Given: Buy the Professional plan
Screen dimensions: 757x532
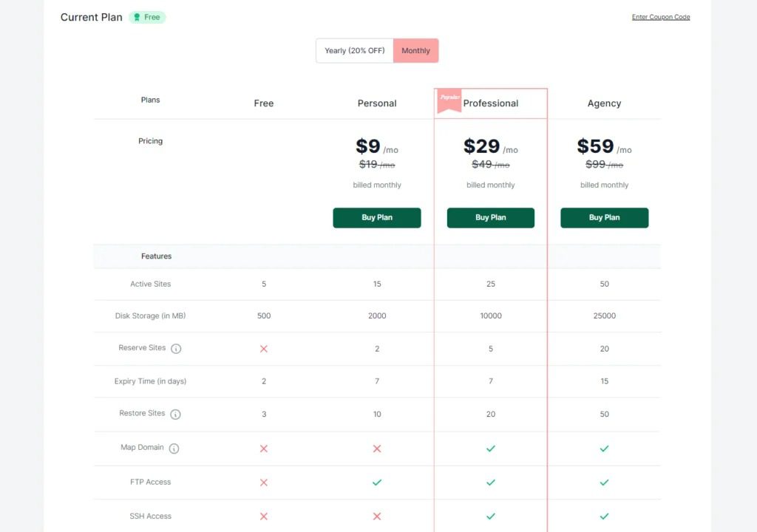Looking at the screenshot, I should (x=491, y=218).
